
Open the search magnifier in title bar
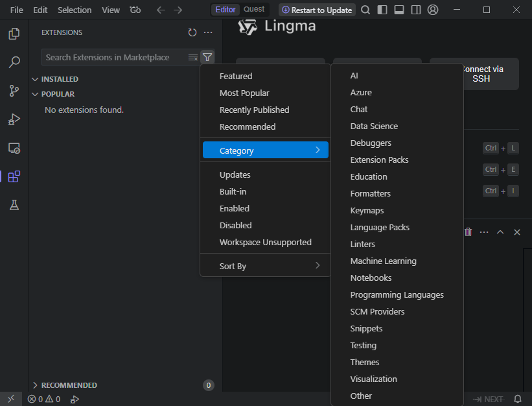[x=365, y=10]
